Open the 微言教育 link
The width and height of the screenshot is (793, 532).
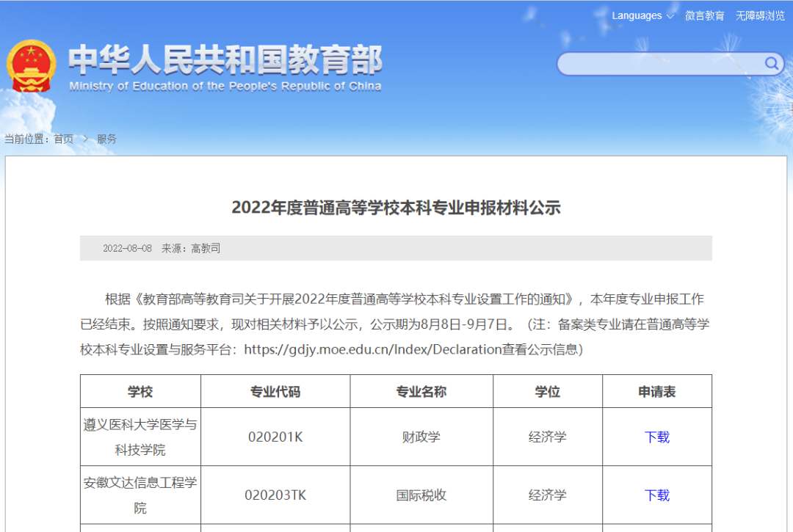[705, 16]
